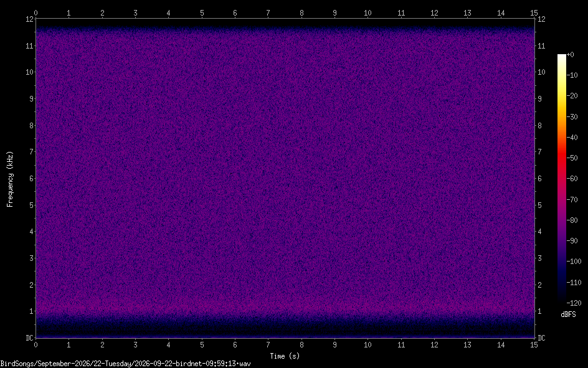Click the bright 1 kHz noise band
This screenshot has height=368, width=588.
point(285,308)
